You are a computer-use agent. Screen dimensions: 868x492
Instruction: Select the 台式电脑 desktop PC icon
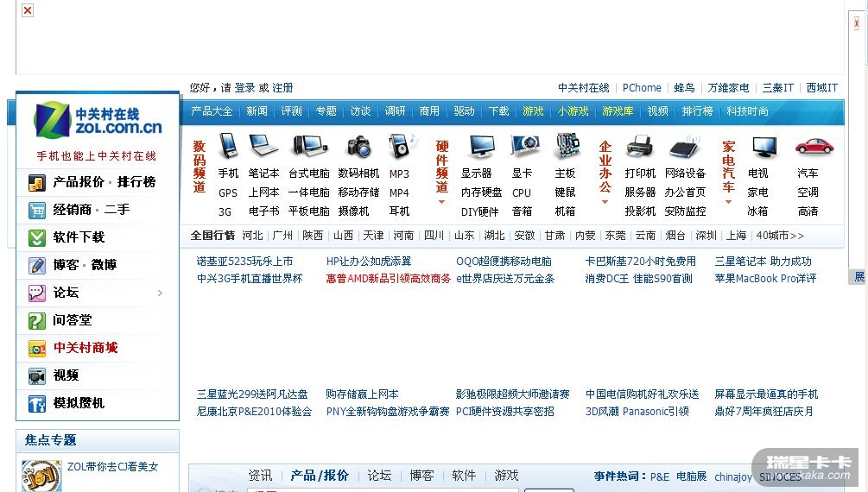click(x=309, y=146)
